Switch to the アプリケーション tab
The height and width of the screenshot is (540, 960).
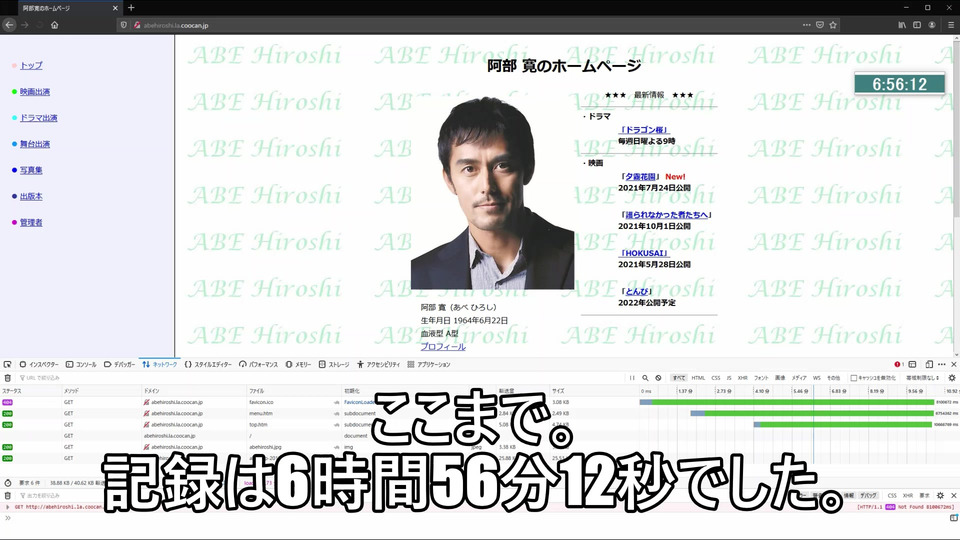(x=429, y=364)
